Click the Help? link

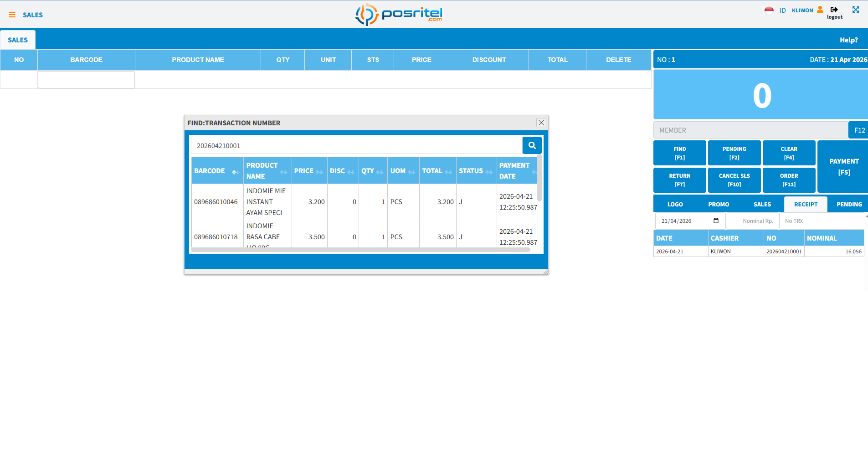848,40
